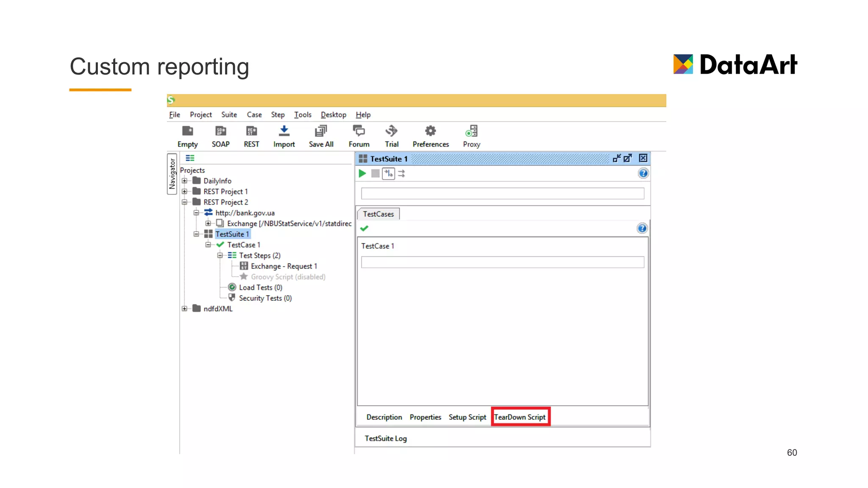Open the Tools menu
The width and height of the screenshot is (868, 488).
pos(303,115)
